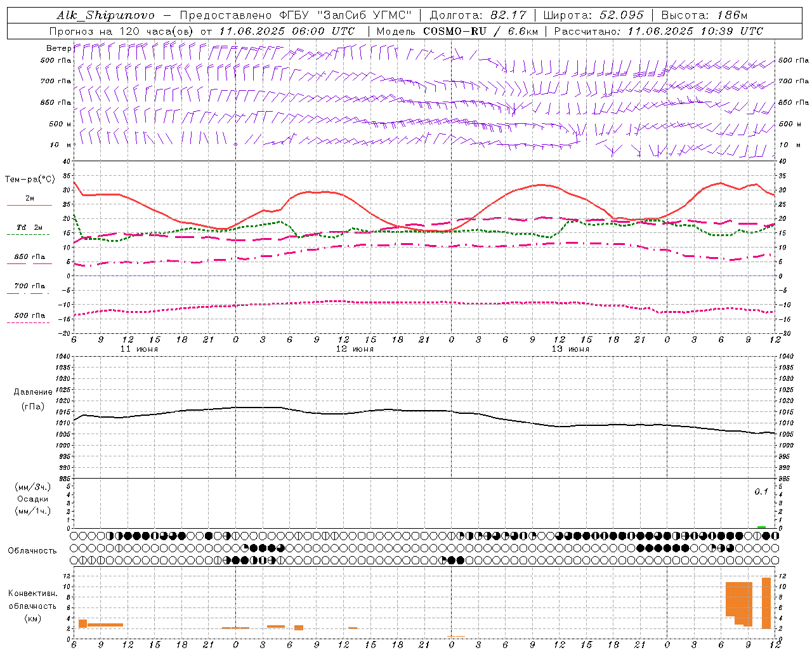The width and height of the screenshot is (812, 650).
Task: Click the 10 м wind level label on left
Action: tap(61, 145)
